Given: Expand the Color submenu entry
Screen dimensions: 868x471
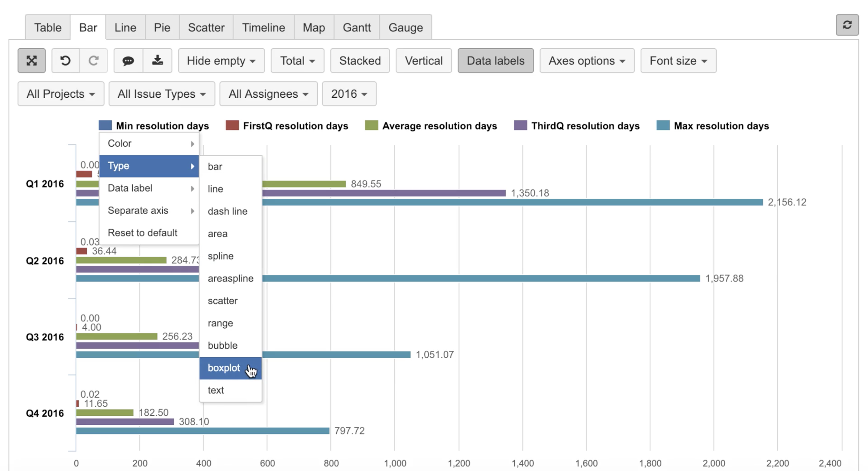Looking at the screenshot, I should point(149,143).
